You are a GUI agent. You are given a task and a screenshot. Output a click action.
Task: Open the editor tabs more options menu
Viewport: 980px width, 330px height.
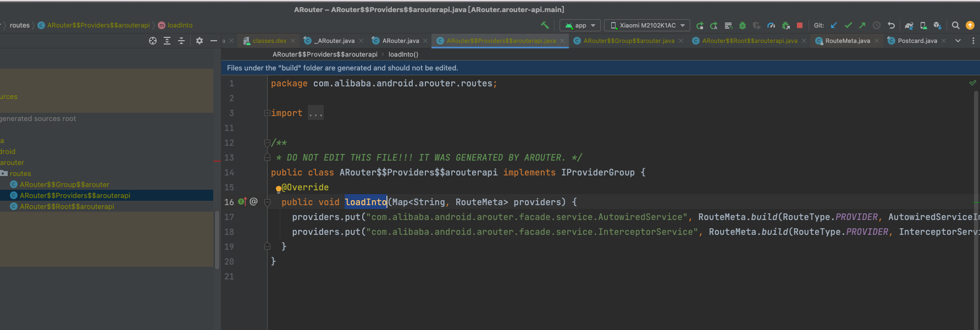(973, 41)
